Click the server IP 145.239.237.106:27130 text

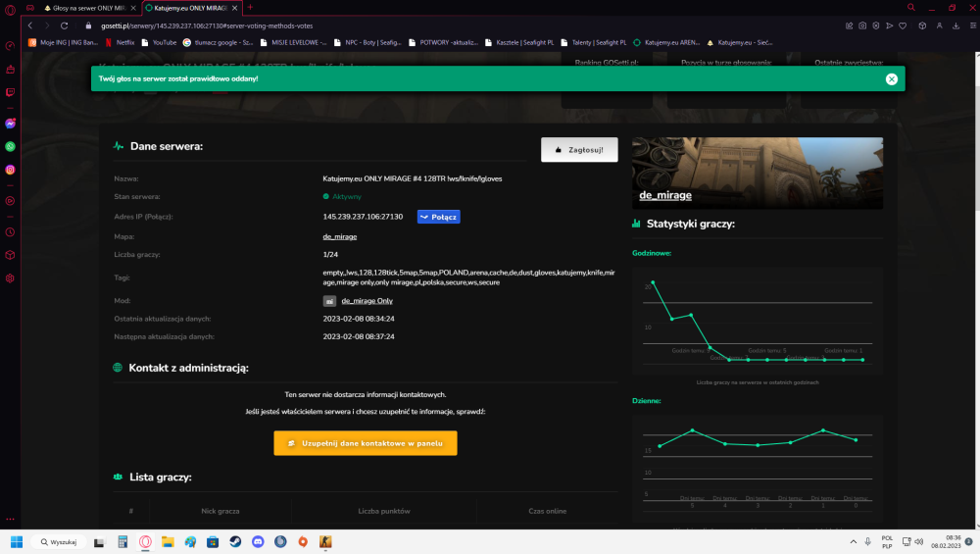pyautogui.click(x=363, y=217)
